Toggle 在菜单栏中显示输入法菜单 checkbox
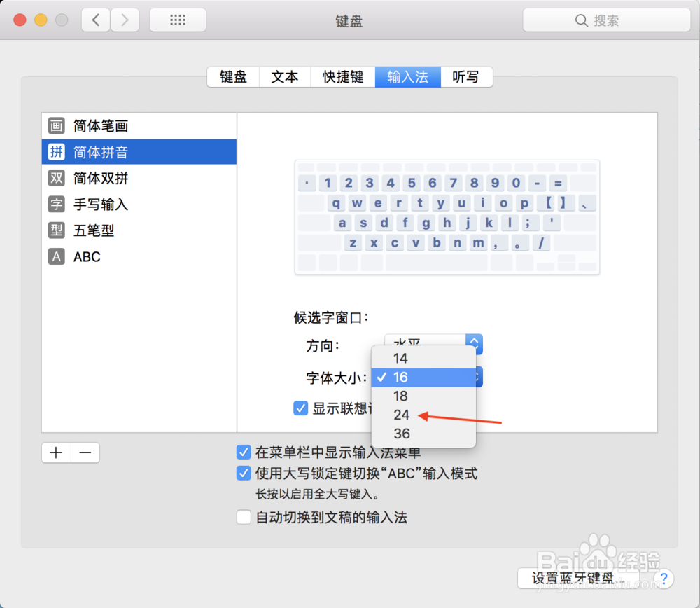Viewport: 700px width, 608px height. [244, 452]
